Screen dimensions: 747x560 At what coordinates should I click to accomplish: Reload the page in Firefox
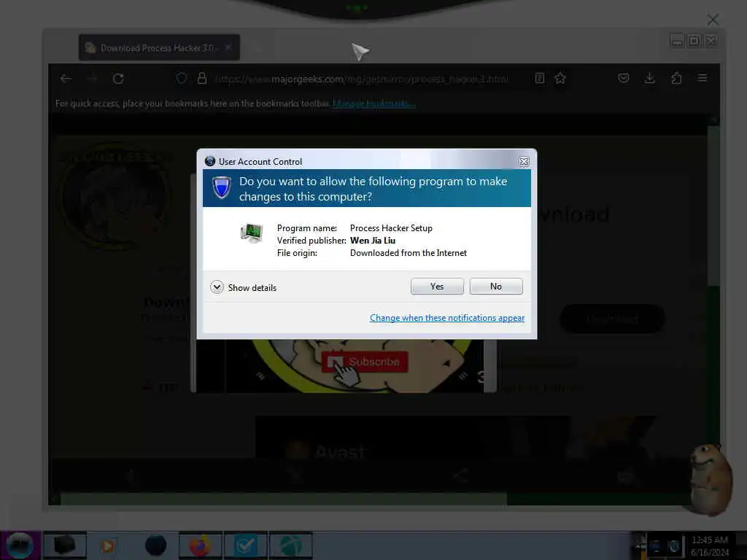tap(118, 79)
